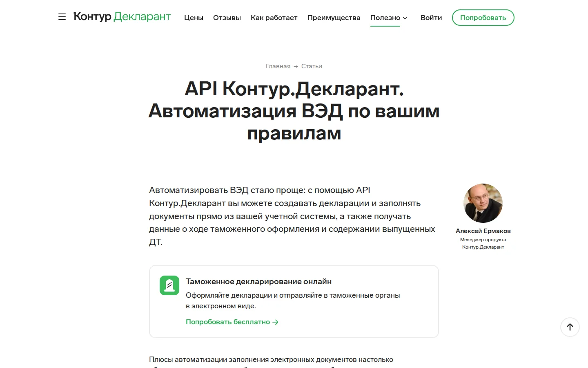
Task: Click the chevron next to Полезно
Action: [405, 18]
